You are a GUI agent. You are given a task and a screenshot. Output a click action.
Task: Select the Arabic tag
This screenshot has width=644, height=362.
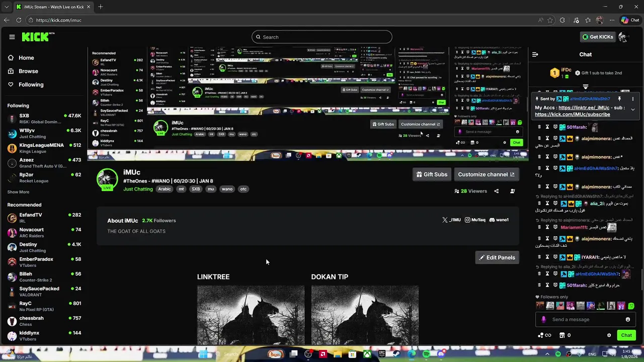[x=165, y=189]
